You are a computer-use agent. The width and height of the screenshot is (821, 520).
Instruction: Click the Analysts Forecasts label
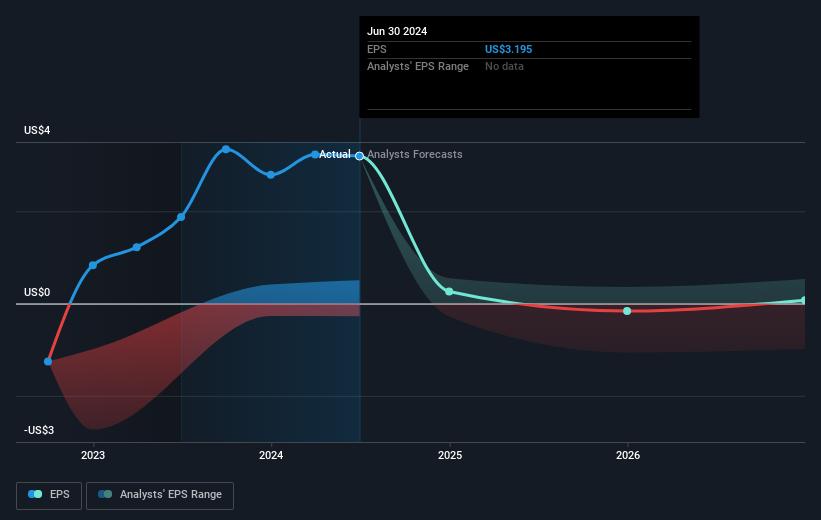click(x=415, y=154)
